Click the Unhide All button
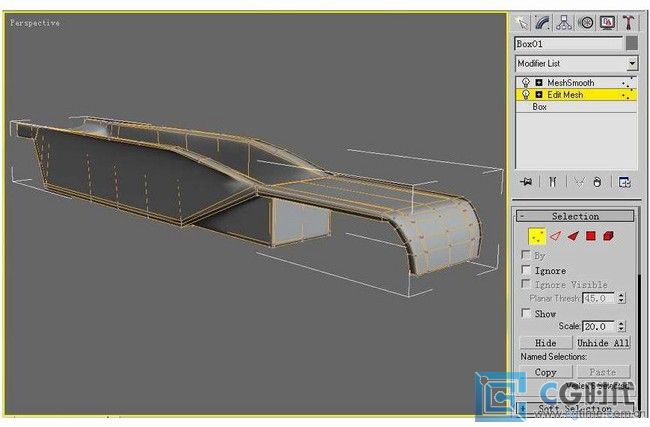 pos(604,343)
